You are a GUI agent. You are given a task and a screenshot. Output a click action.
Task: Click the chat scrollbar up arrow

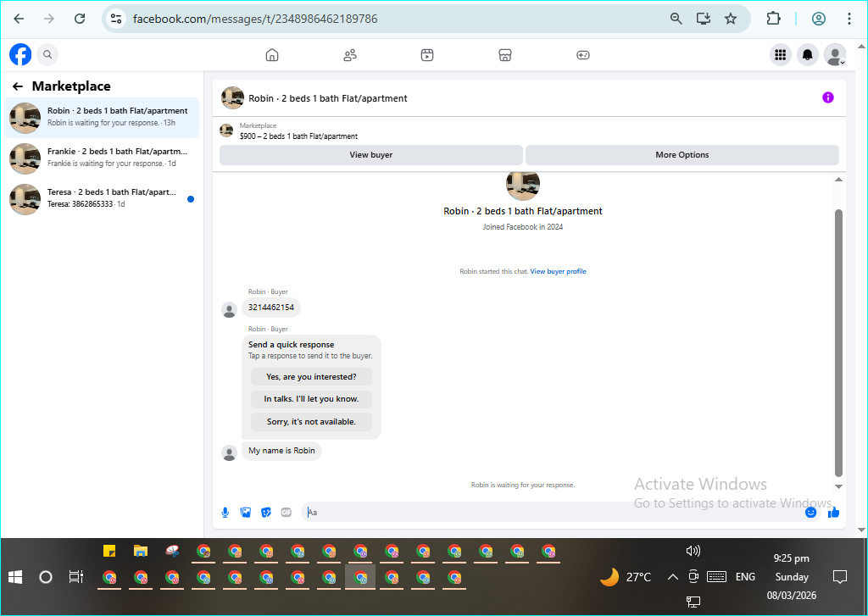pos(838,180)
